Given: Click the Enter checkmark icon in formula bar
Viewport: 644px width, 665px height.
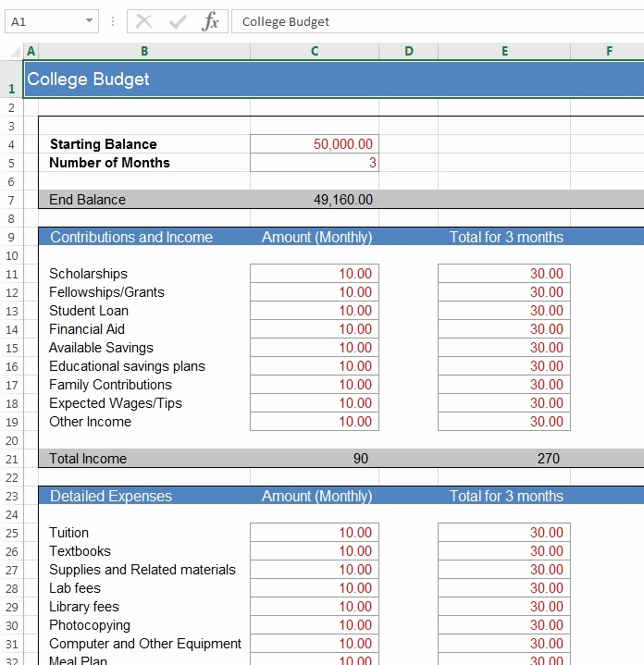Looking at the screenshot, I should (178, 21).
